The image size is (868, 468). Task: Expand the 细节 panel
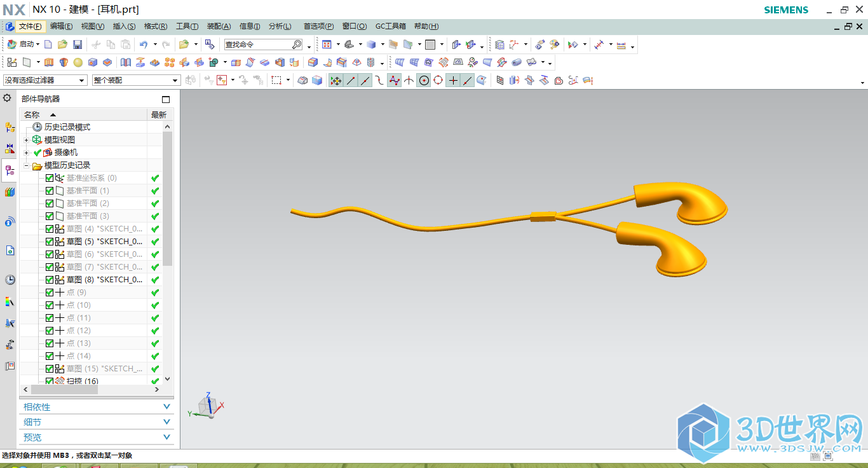(x=96, y=422)
